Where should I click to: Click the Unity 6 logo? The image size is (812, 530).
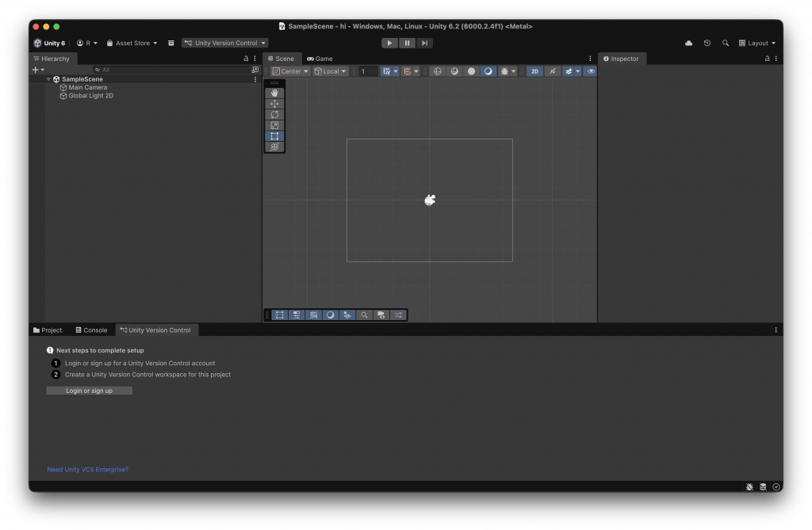point(49,43)
